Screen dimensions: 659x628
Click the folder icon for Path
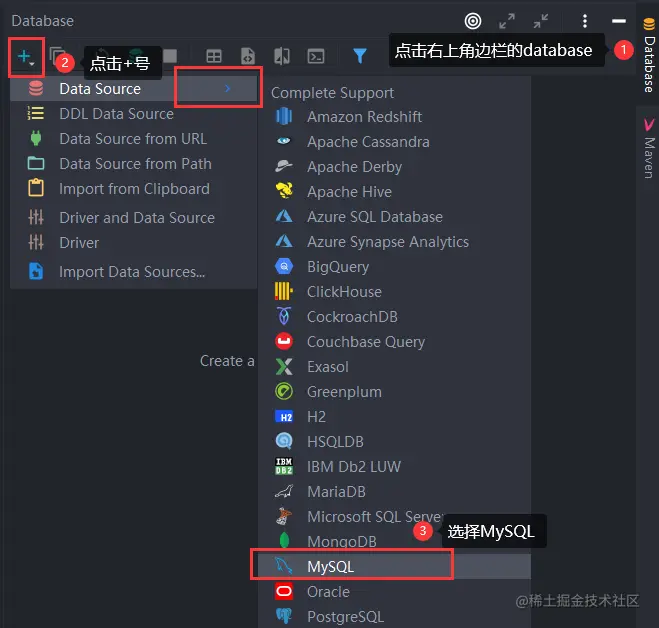click(x=36, y=164)
